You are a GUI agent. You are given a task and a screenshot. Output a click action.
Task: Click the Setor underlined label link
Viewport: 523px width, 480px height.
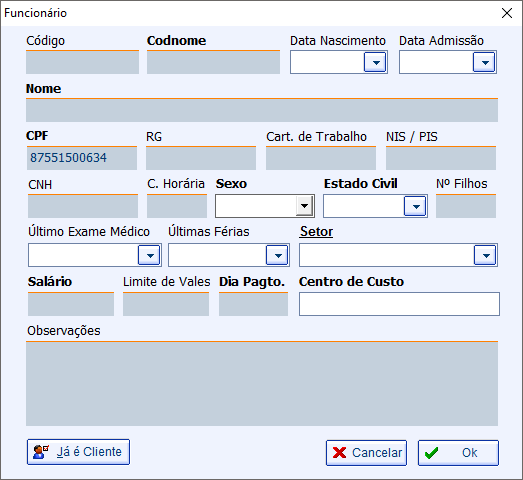[316, 231]
